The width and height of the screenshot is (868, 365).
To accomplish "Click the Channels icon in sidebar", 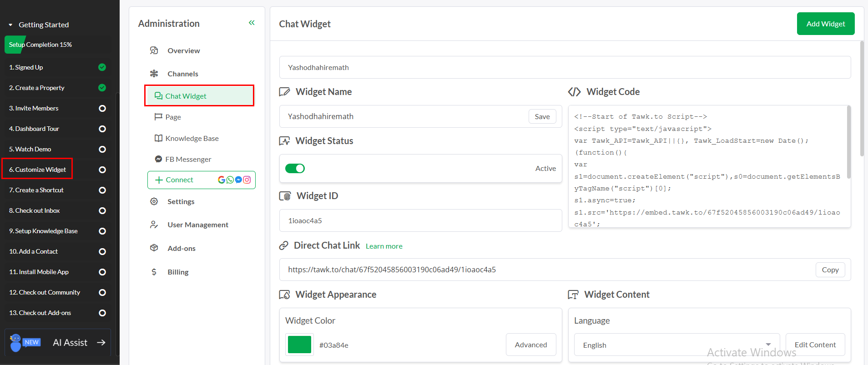I will point(154,74).
